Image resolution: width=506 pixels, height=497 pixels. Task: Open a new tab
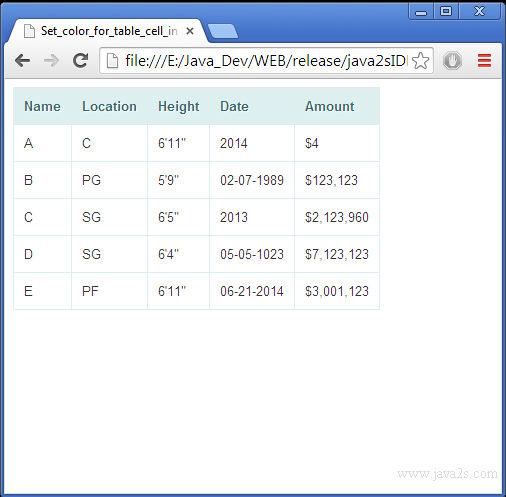tap(223, 31)
